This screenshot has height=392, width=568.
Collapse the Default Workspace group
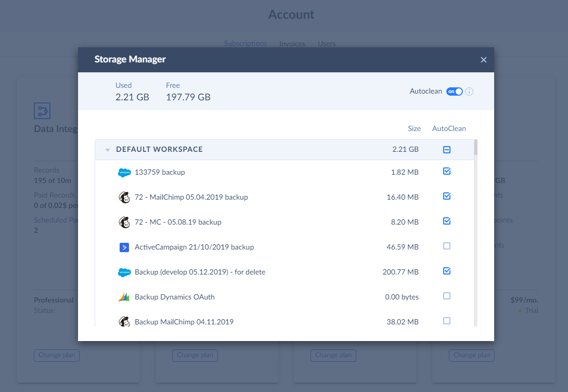tap(108, 150)
